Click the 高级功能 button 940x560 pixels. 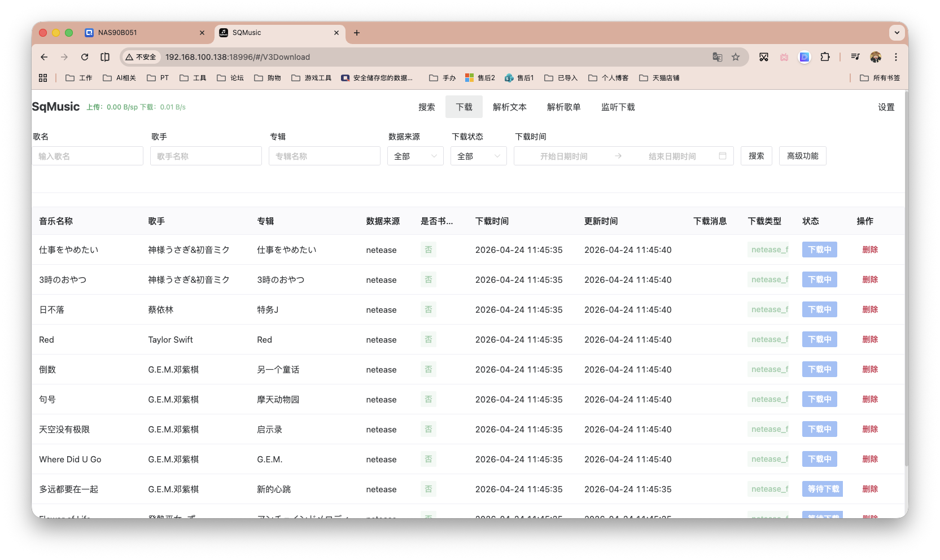[802, 156]
